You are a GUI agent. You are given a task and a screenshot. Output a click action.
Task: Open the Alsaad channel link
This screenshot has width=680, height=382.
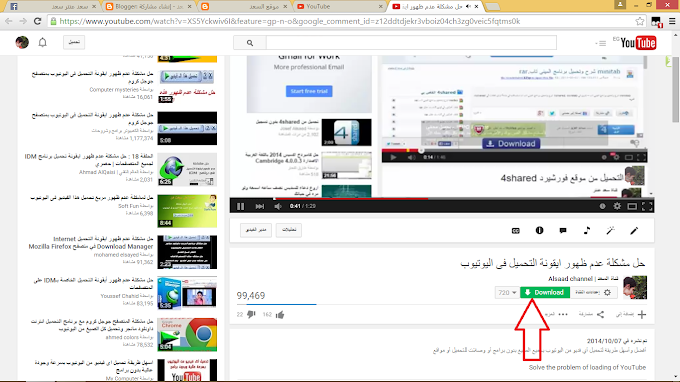[583, 279]
